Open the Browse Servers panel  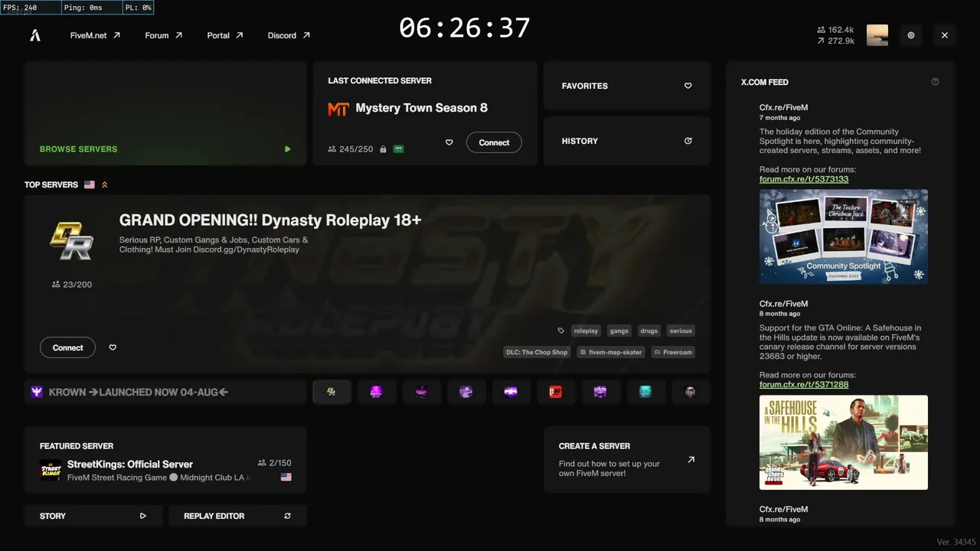pyautogui.click(x=165, y=113)
